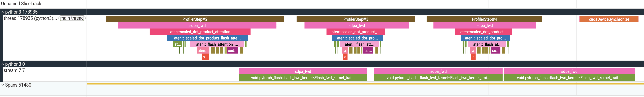Select the cudaDeviceSynchronize slice
Viewport: 644px width, 97px height.
[609, 19]
